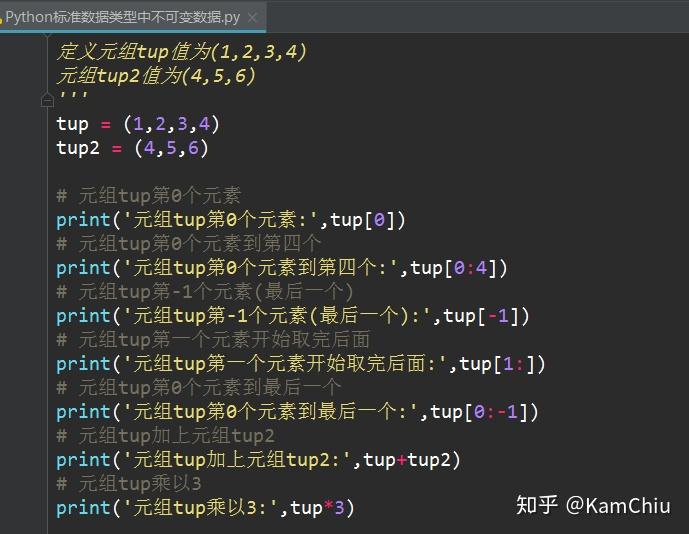The width and height of the screenshot is (689, 534).
Task: Click the print line ending with tup[0:-1]
Action: pos(297,412)
